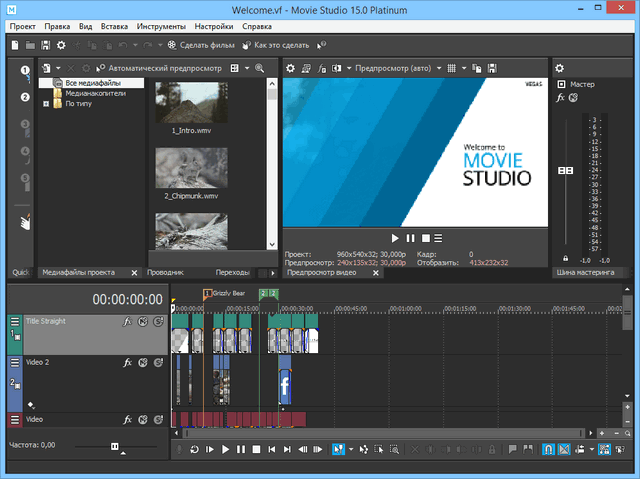
Task: Open the Настройки menu
Action: pyautogui.click(x=214, y=27)
